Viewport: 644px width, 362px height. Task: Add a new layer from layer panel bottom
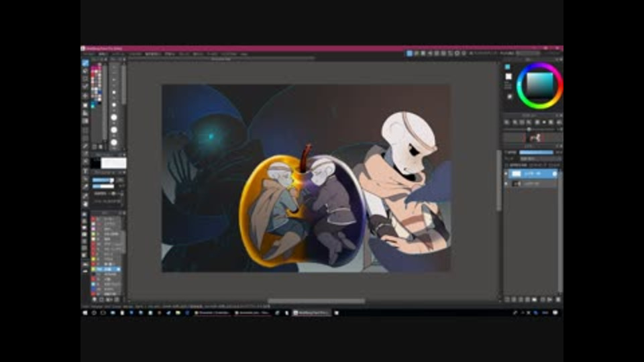coord(507,300)
